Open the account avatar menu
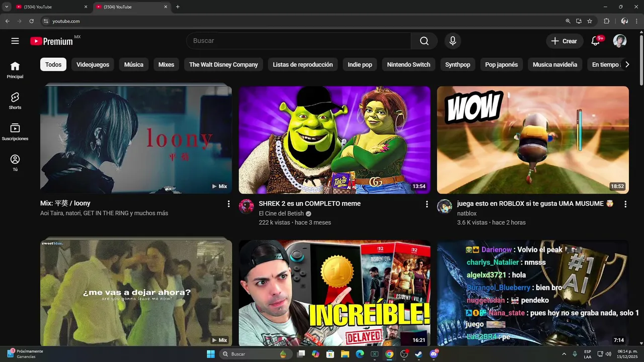Viewport: 644px width, 362px height. 620,41
